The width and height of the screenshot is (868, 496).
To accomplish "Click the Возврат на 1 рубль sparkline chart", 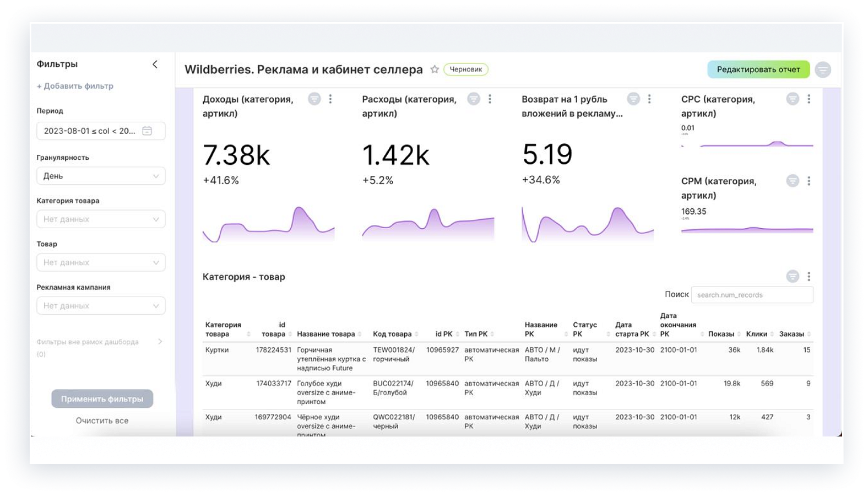I will pos(588,224).
